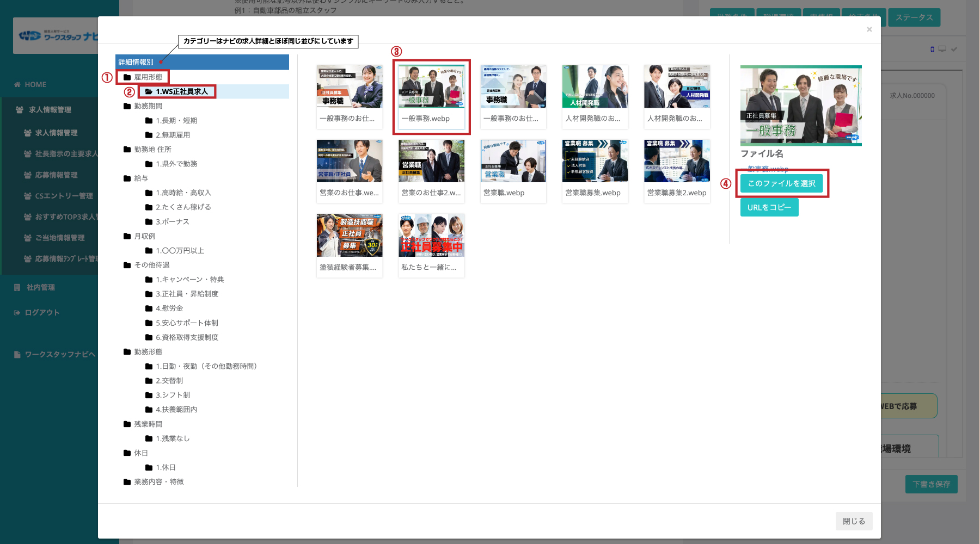Screen dimensions: 980x544
Task: Click the open folder icon beside 1.WS正社員求人
Action: [149, 91]
